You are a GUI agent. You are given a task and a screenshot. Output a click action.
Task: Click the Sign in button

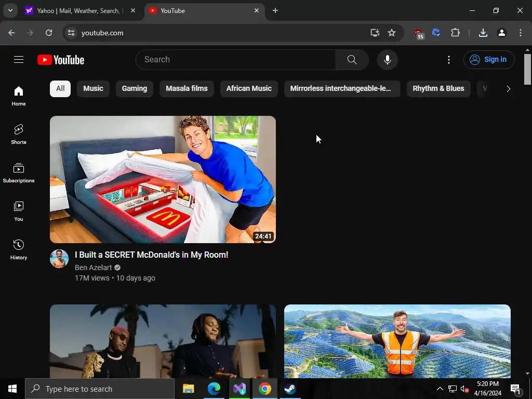tap(489, 60)
